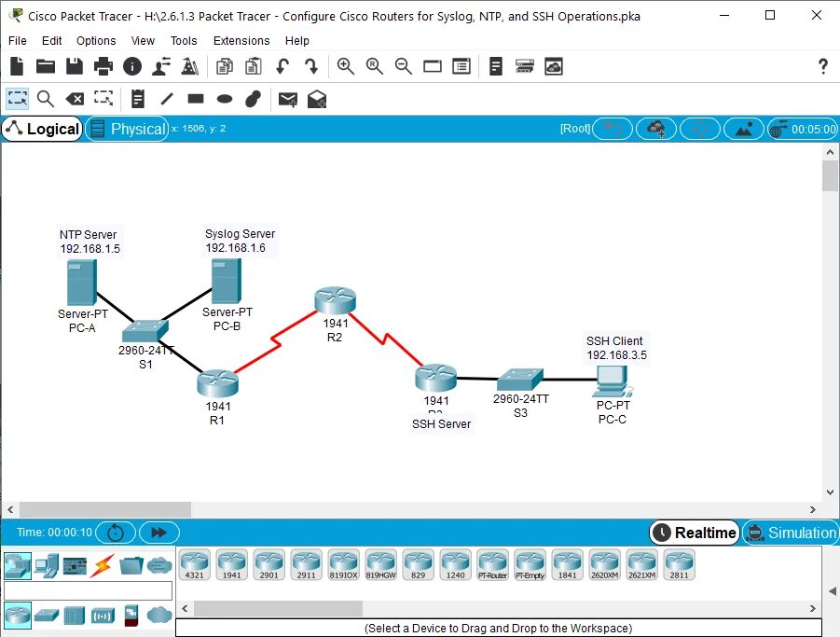Pick the PT-Router from device list
The image size is (840, 637).
(x=493, y=564)
